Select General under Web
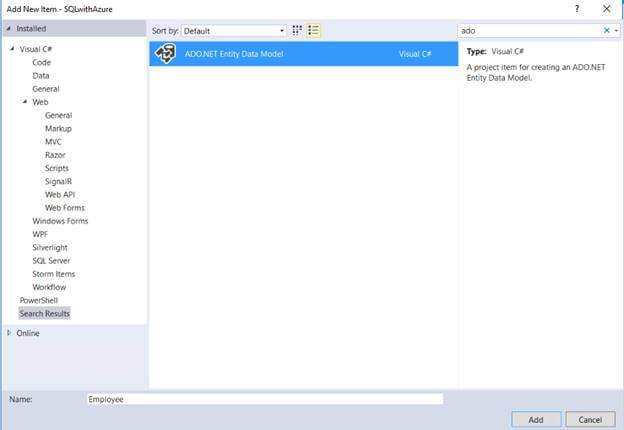The image size is (624, 430). (x=58, y=115)
